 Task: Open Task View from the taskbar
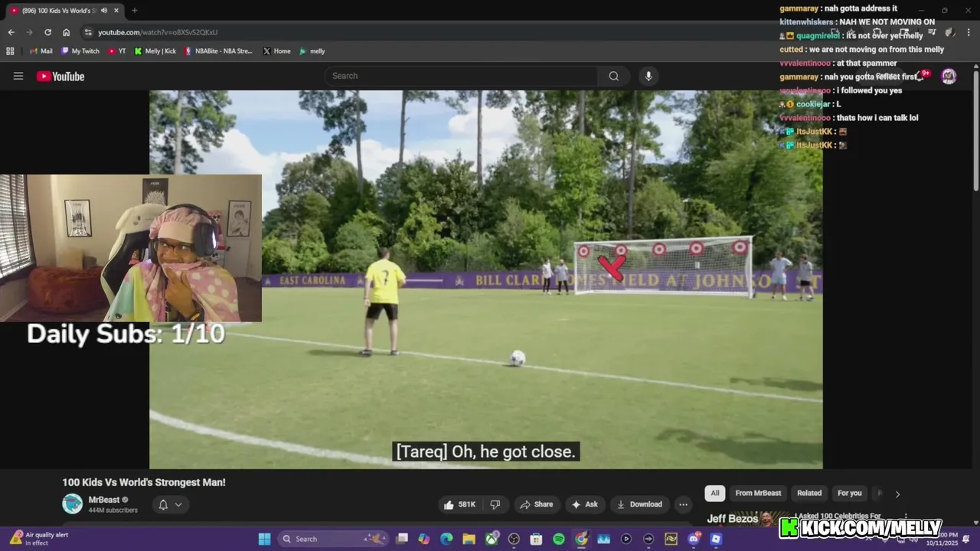coord(401,539)
